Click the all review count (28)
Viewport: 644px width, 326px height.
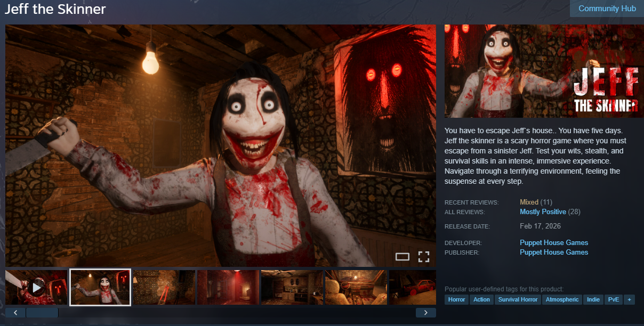point(574,212)
